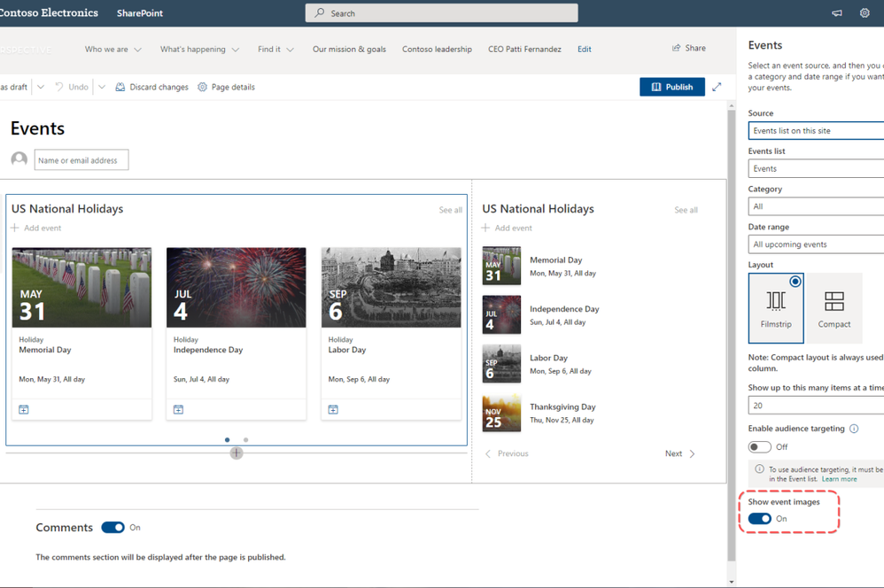Click Memorial Day add-to-calendar icon

point(24,409)
